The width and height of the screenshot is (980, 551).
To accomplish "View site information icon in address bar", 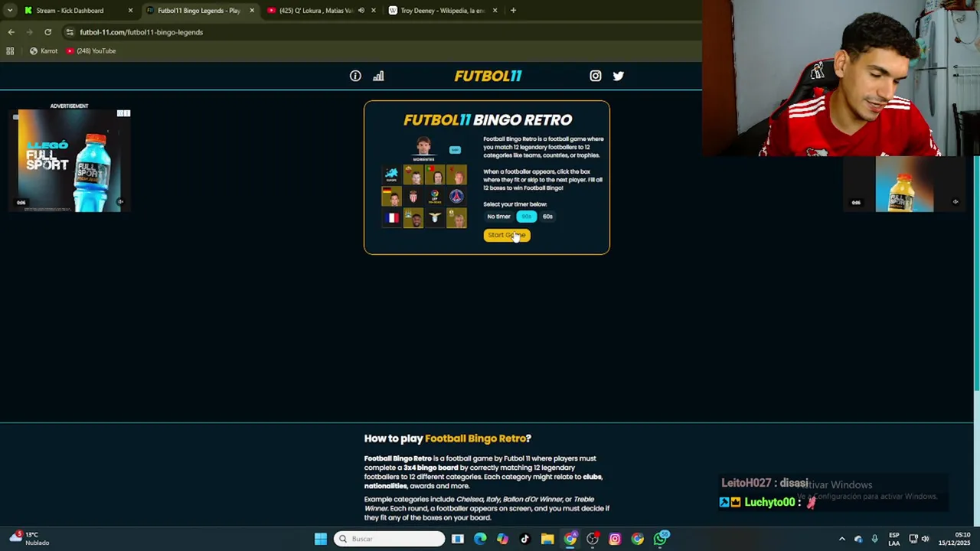I will click(70, 32).
